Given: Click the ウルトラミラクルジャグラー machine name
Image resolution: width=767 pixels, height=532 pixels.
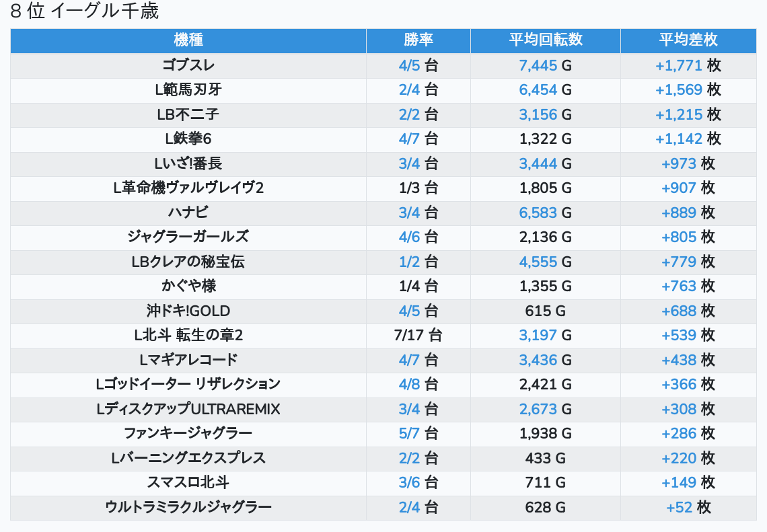Looking at the screenshot, I should click(x=188, y=507).
